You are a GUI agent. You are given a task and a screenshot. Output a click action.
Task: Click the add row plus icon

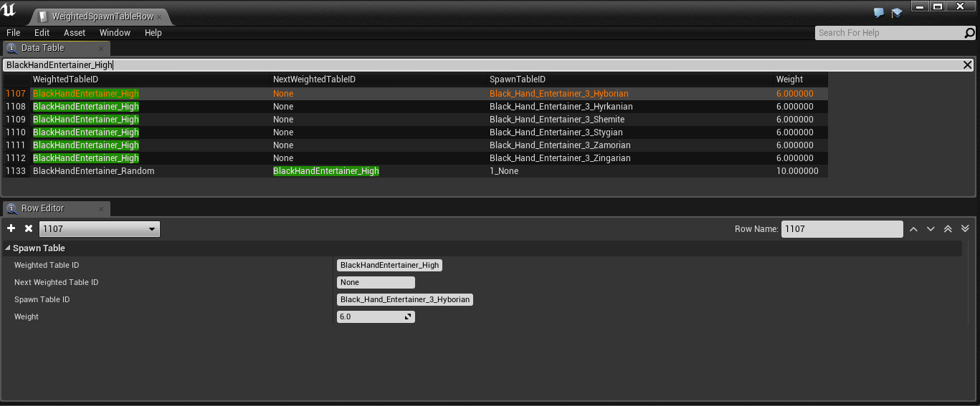click(x=11, y=228)
